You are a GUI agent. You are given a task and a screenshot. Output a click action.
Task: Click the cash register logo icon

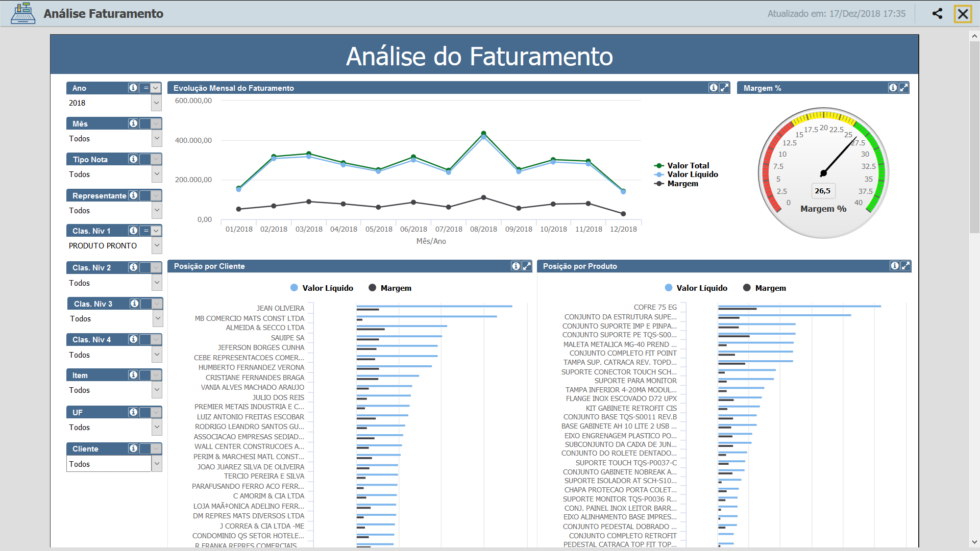click(x=22, y=13)
